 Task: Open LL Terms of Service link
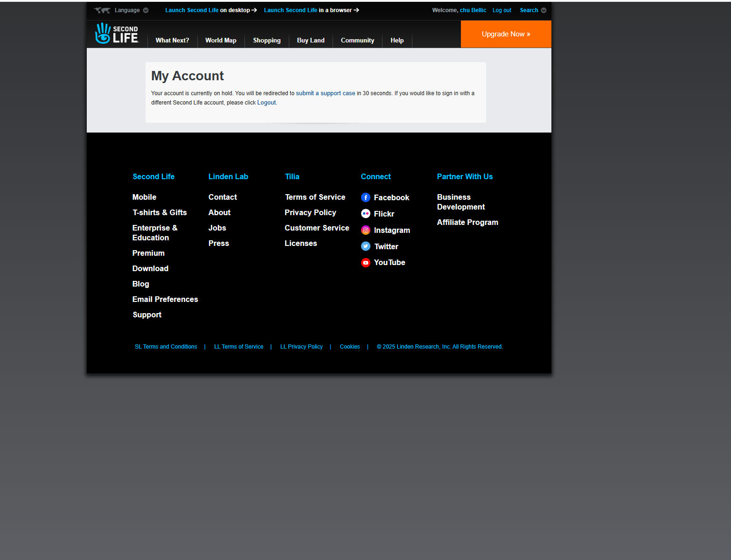(x=238, y=347)
